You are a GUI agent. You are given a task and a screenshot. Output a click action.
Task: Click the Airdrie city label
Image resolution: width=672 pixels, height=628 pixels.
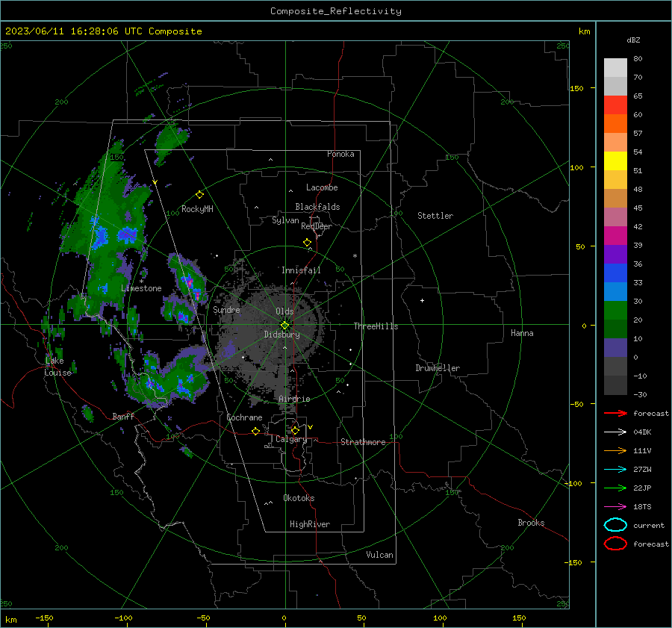pyautogui.click(x=294, y=399)
